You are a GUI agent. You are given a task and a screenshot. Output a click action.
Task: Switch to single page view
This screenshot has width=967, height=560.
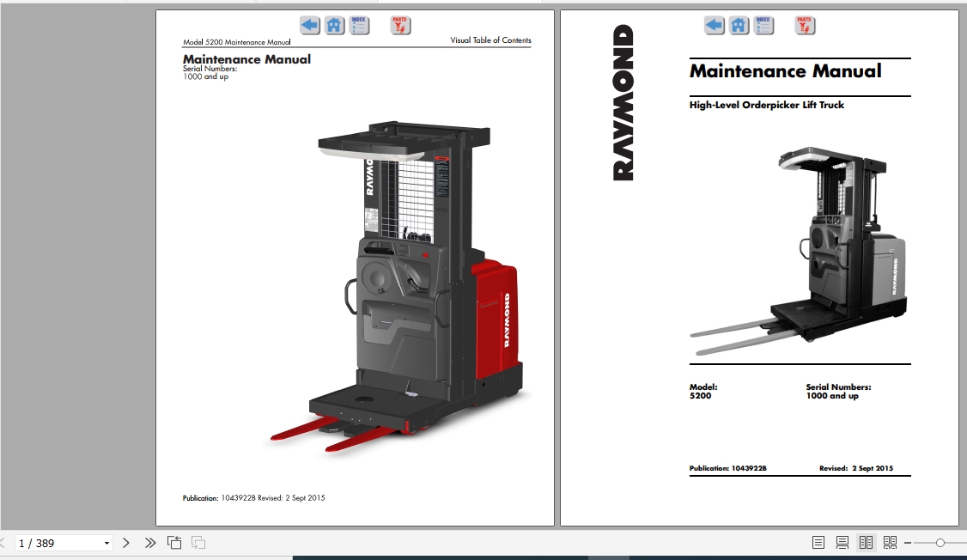pos(818,543)
